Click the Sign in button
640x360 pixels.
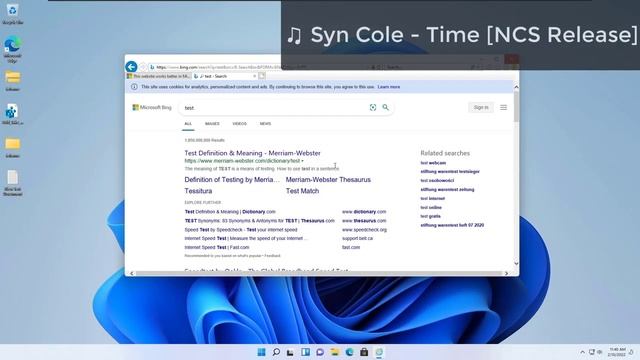point(481,107)
